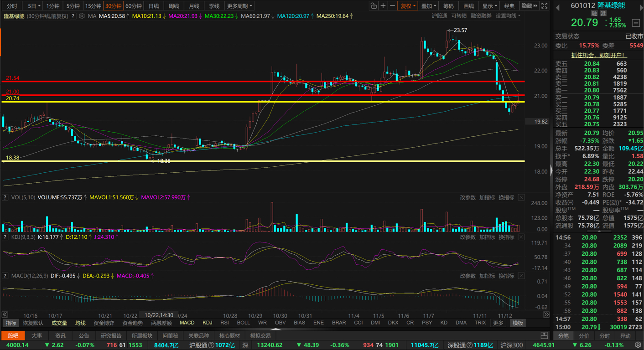Click 沪股通 link above chart
Image resolution: width=644 pixels, height=350 pixels.
(439, 16)
